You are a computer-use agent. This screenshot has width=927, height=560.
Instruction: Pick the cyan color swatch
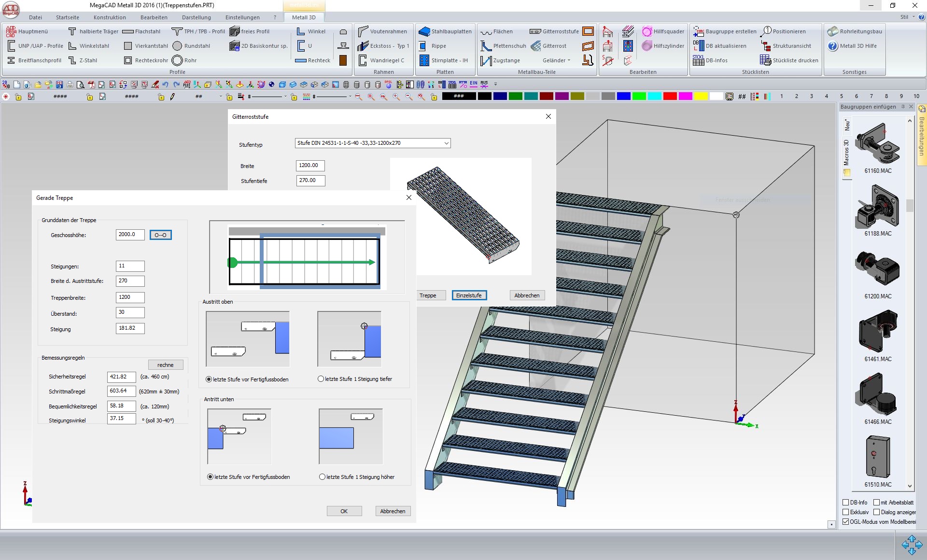[x=654, y=97]
